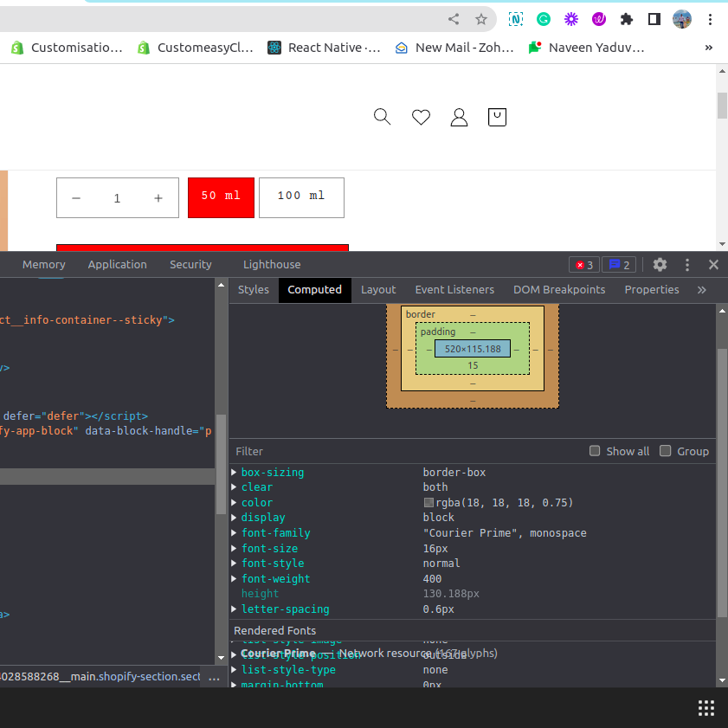Click the Elements panel scrollbar down arrow

tap(221, 658)
